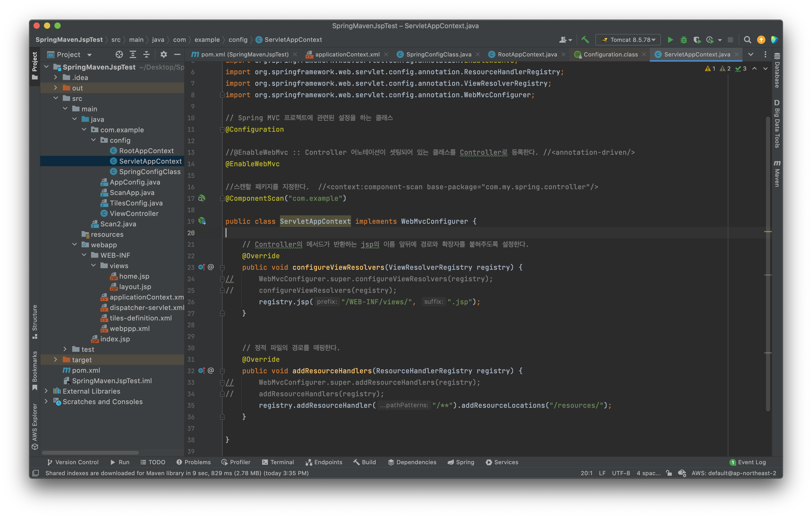Click Select Opened File target icon

pyautogui.click(x=119, y=54)
